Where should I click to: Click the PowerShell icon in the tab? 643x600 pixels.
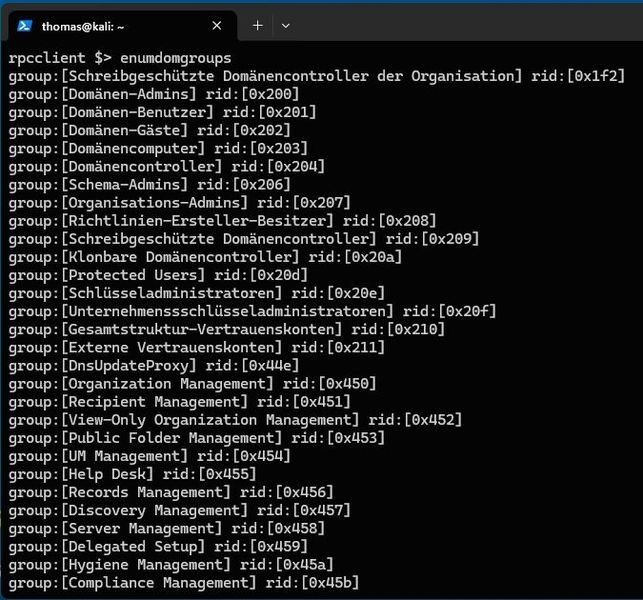click(25, 26)
